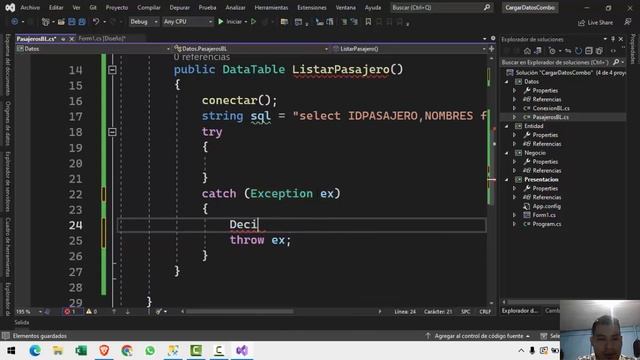Select the CargarDatosCombo solution node
This screenshot has width=640, height=360.
click(x=565, y=73)
